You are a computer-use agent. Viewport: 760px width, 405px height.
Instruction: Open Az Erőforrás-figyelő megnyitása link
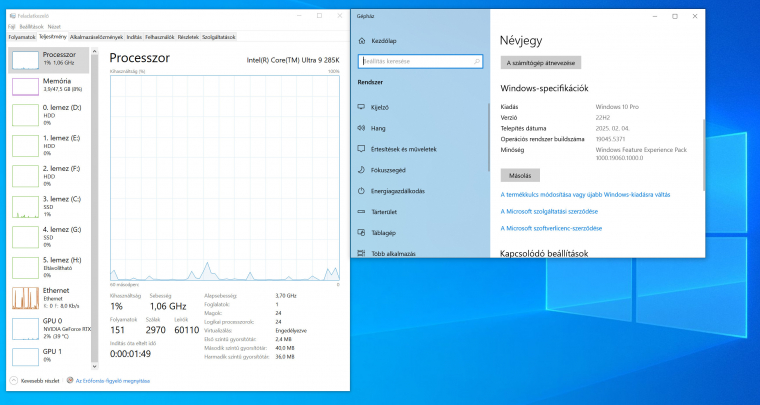113,381
